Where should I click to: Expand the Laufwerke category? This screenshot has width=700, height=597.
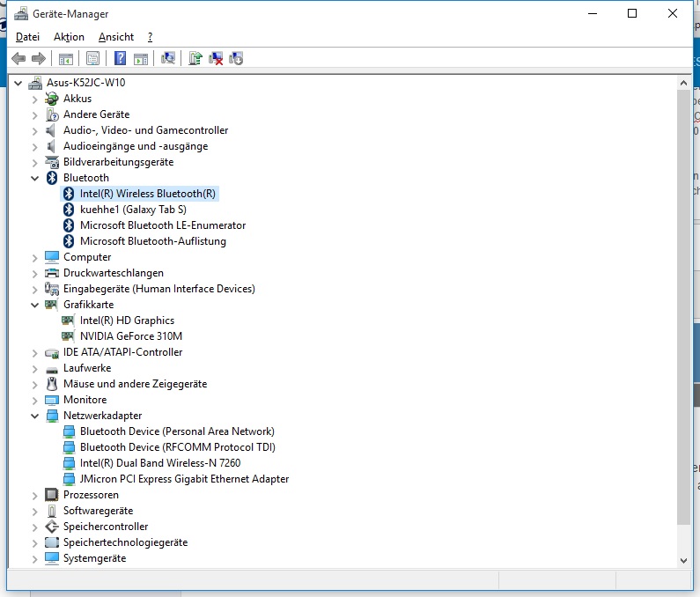click(35, 368)
